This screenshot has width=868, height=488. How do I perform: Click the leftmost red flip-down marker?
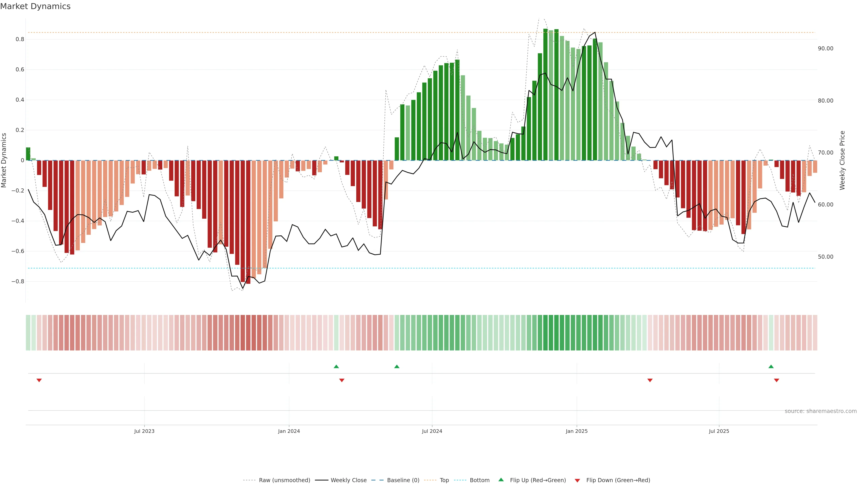click(x=39, y=380)
